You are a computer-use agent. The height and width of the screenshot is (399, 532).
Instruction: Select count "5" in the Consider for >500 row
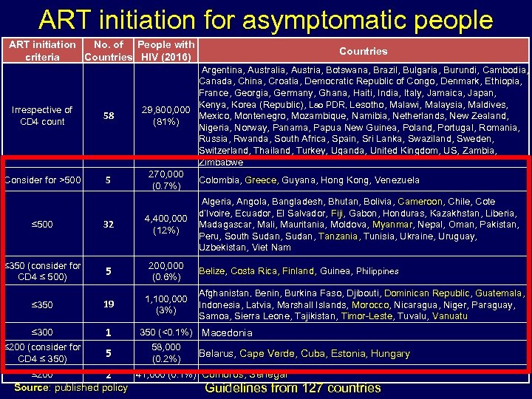[x=108, y=180]
